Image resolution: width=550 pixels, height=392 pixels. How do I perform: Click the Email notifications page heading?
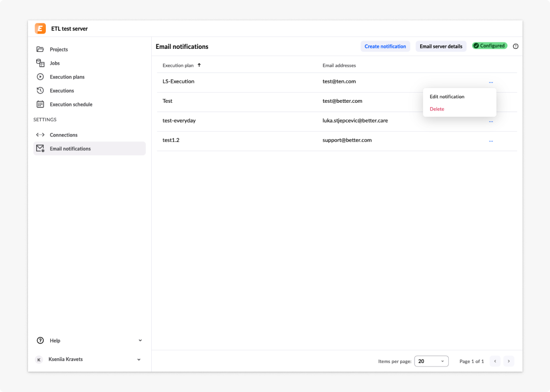(182, 47)
